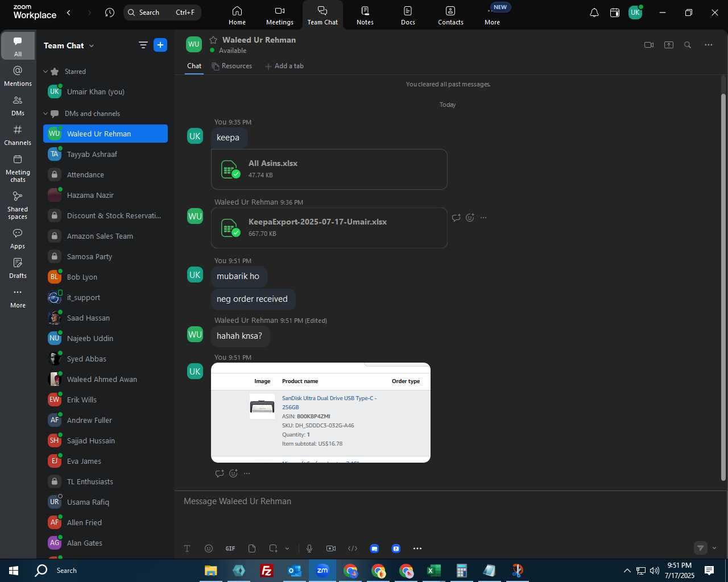Image resolution: width=728 pixels, height=582 pixels.
Task: Take a screenshot from composer
Action: point(273,548)
